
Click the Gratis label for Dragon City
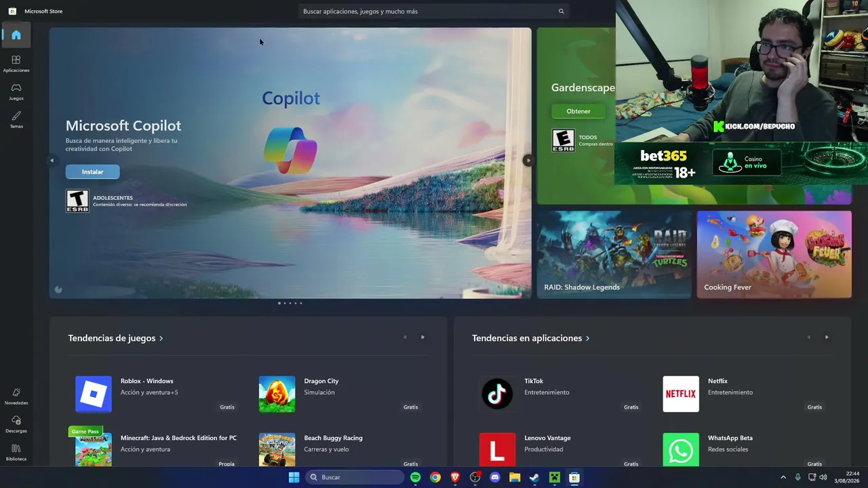click(410, 407)
